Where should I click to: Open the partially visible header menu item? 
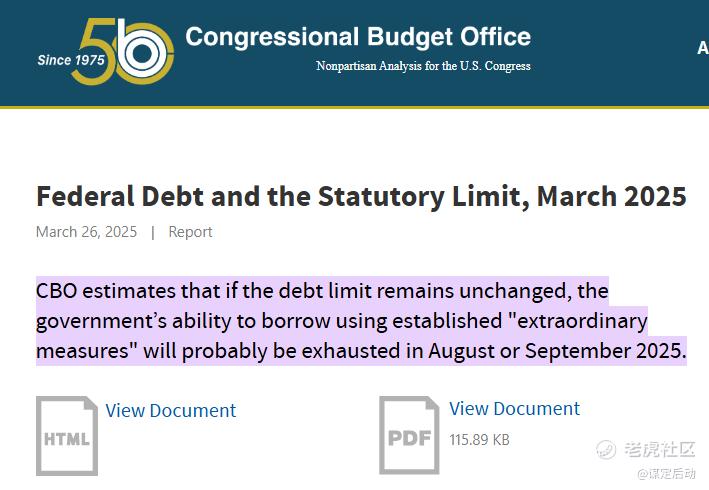703,47
